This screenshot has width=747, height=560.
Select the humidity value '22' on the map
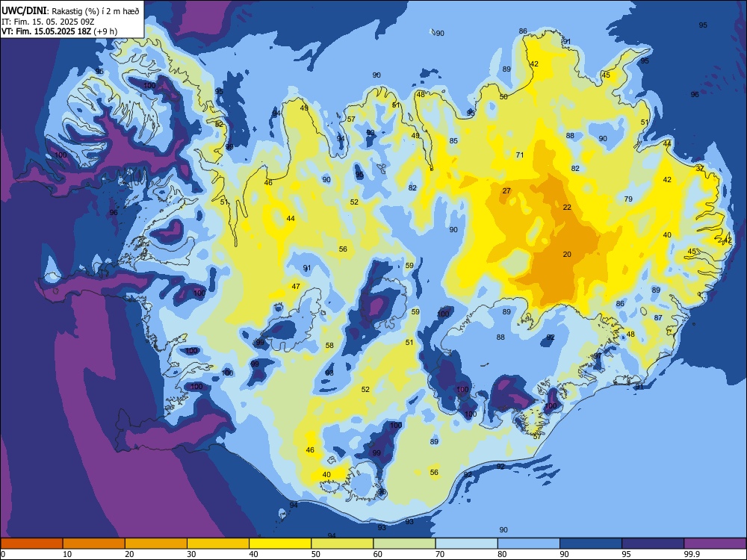tap(567, 207)
